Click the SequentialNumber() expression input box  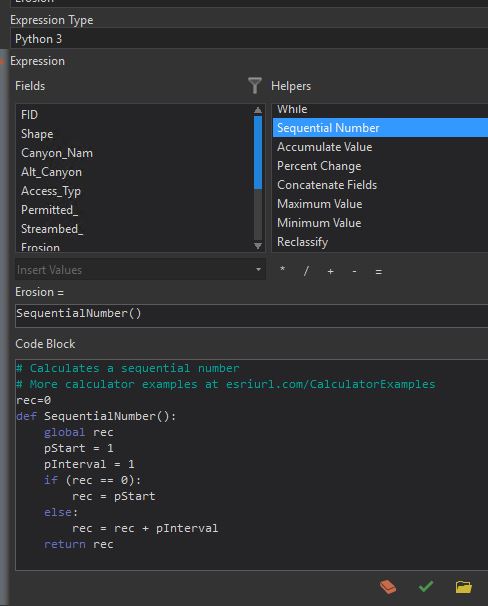252,316
